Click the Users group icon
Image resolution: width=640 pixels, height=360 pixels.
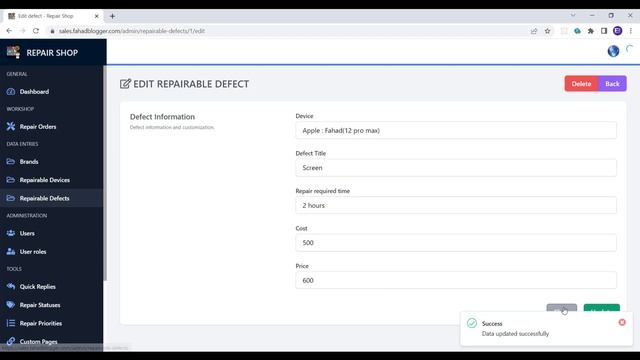coord(11,233)
